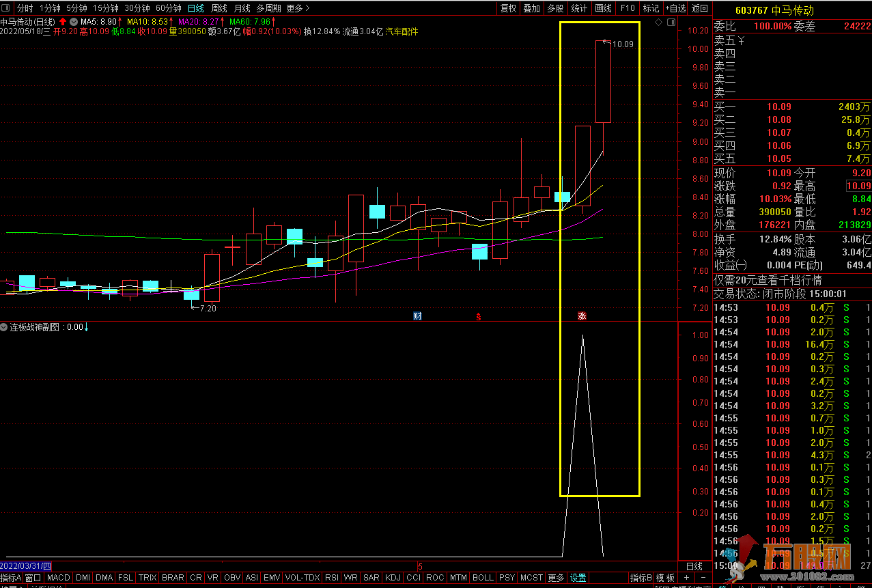The height and width of the screenshot is (588, 872).
Task: Select the MACD indicator tab
Action: (x=59, y=578)
